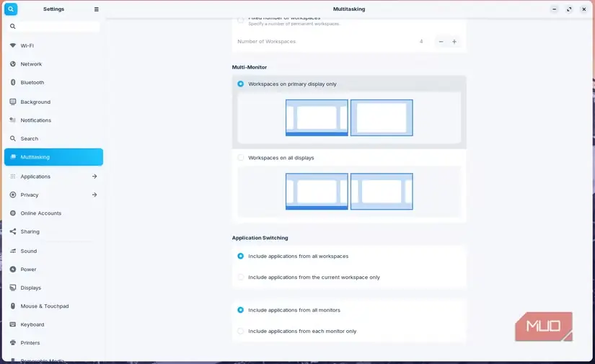Go to Sharing settings
This screenshot has height=364, width=595.
point(53,231)
